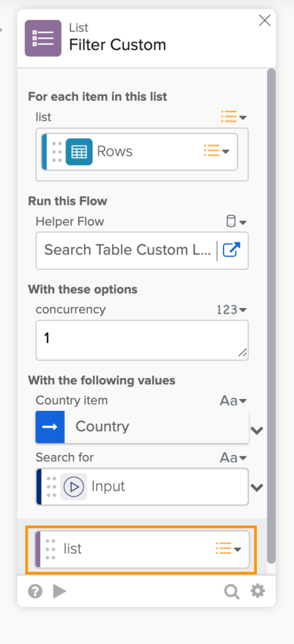294x644 pixels.
Task: Click the Input play-circle icon
Action: click(74, 486)
